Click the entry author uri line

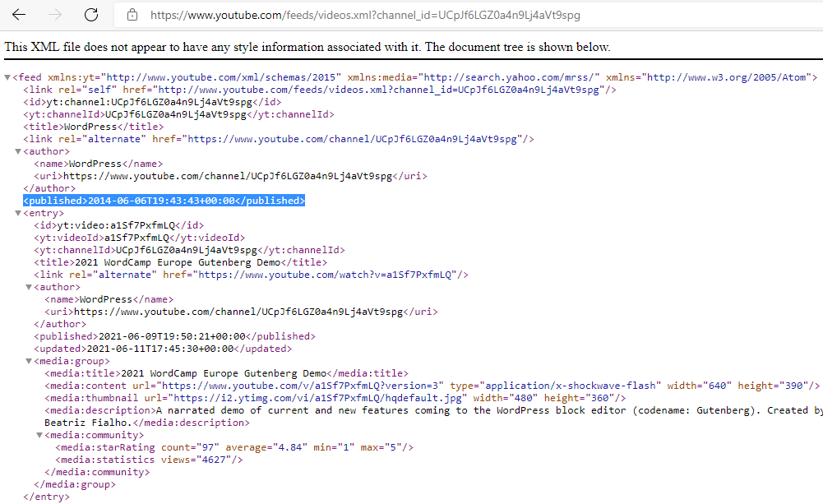241,312
